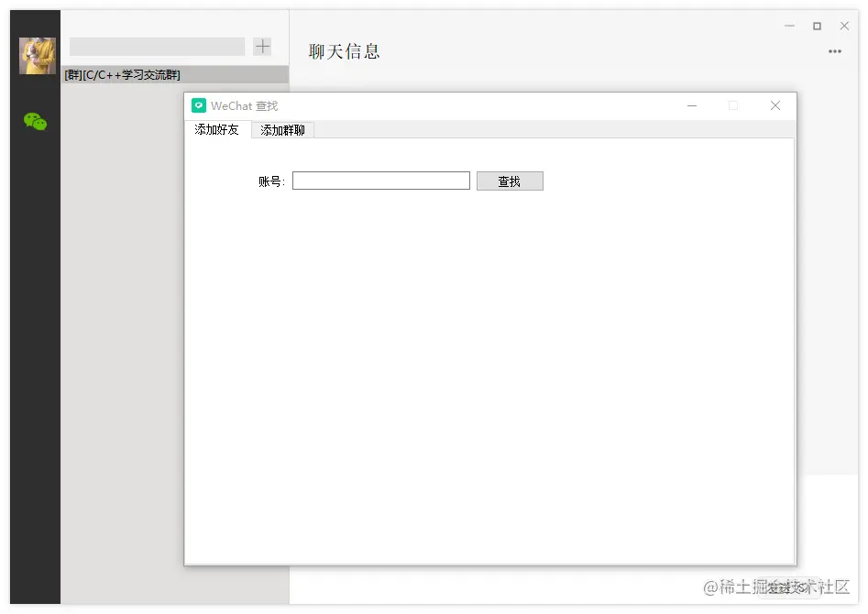The width and height of the screenshot is (868, 614).
Task: Click the WeChat logo in the dialog title bar
Action: [x=198, y=105]
